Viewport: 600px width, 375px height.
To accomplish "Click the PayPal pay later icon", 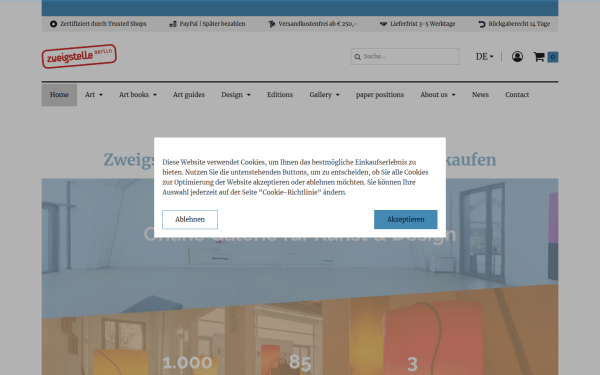I will (x=173, y=24).
